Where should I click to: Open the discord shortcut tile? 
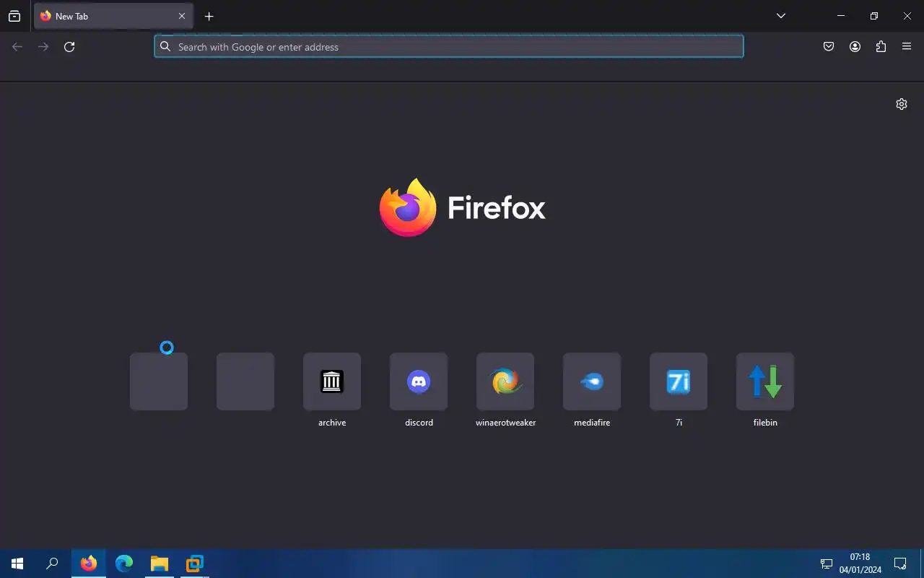(x=419, y=381)
